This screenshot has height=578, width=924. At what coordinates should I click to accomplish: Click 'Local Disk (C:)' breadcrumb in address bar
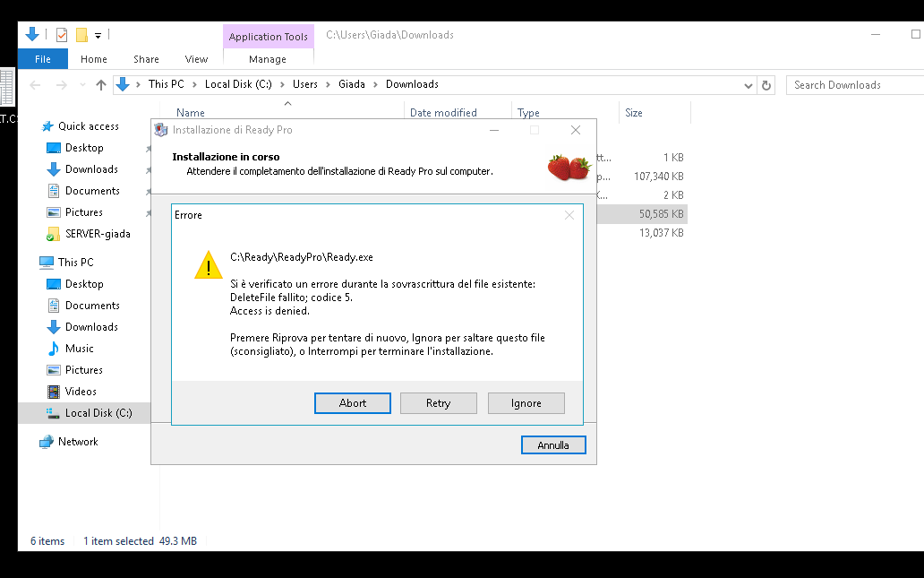tap(238, 84)
